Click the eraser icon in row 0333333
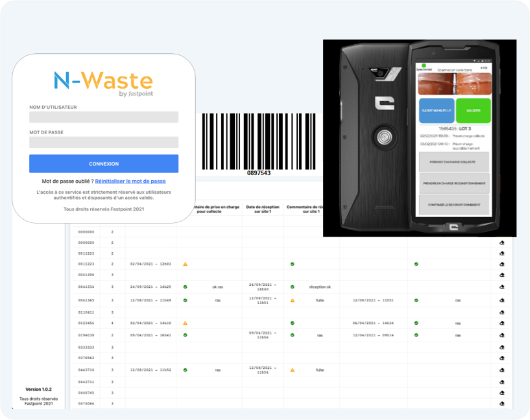Screen dimensions: 530x420 point(502,347)
